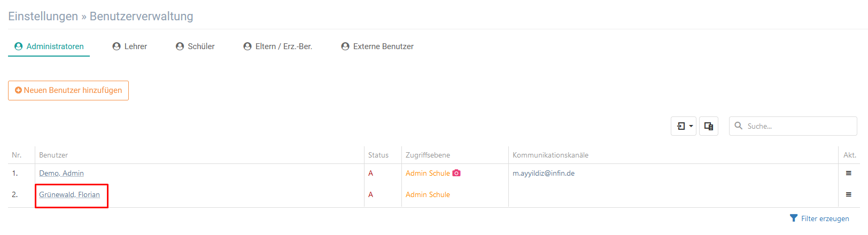Click the blue filter funnel icon
The width and height of the screenshot is (868, 235).
[794, 218]
